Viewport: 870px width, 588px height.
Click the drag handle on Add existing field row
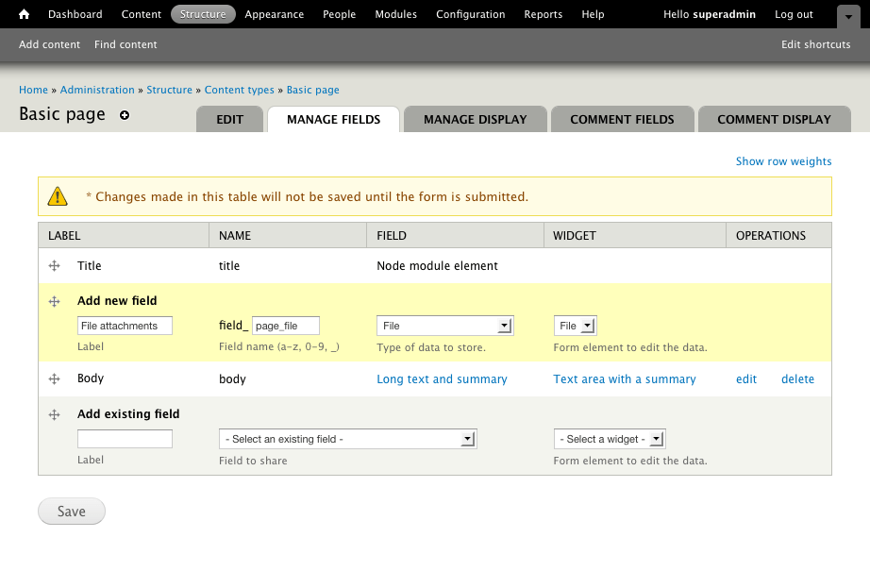[x=54, y=413]
